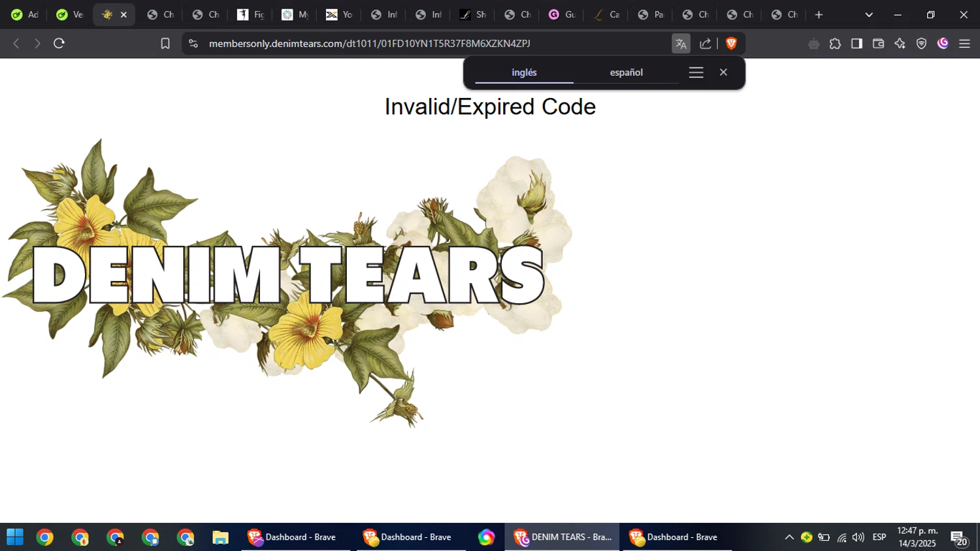Open the Wi-Fi network tray icon

click(x=841, y=537)
